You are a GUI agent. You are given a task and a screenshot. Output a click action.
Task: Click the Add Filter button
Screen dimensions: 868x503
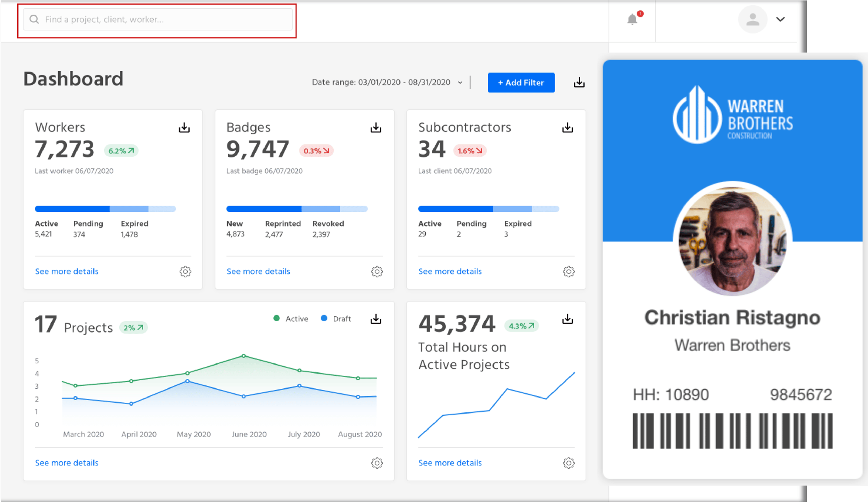click(x=521, y=82)
